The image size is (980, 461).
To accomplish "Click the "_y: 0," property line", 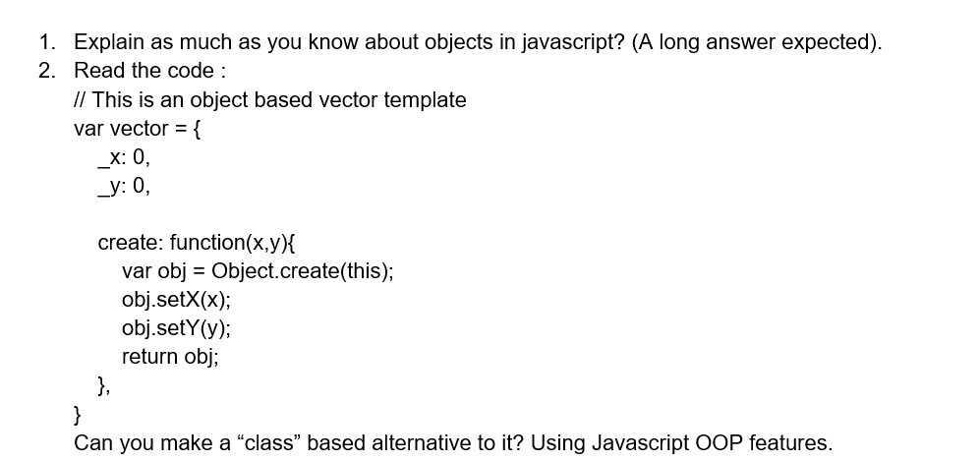I will point(124,186).
